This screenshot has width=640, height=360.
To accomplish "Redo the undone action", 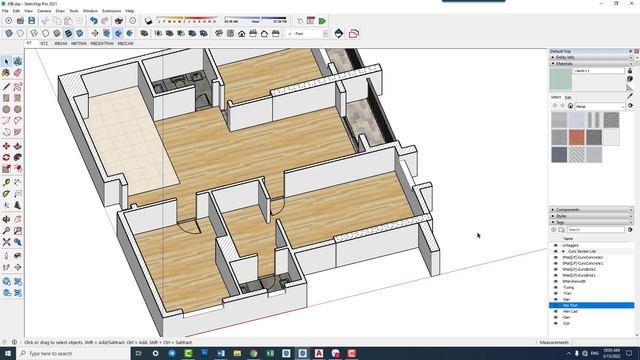I will click(105, 21).
